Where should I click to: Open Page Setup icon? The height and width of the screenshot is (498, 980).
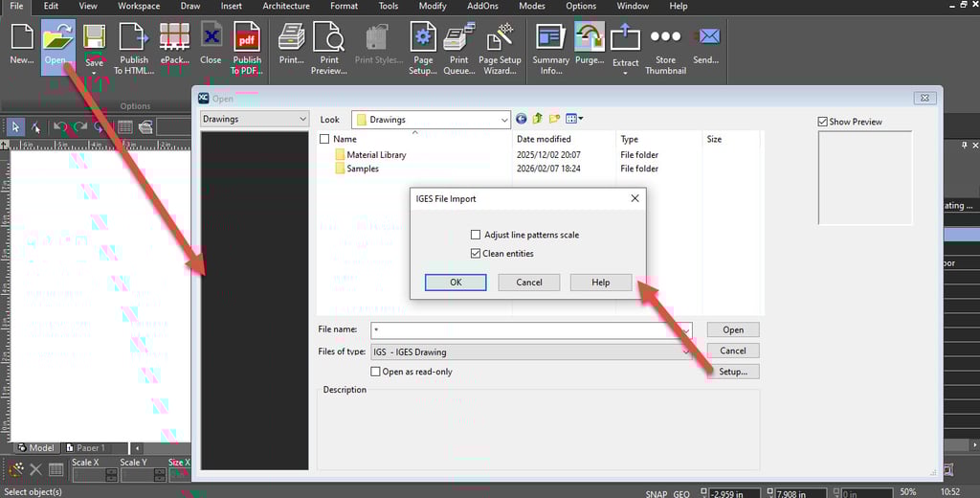(423, 36)
